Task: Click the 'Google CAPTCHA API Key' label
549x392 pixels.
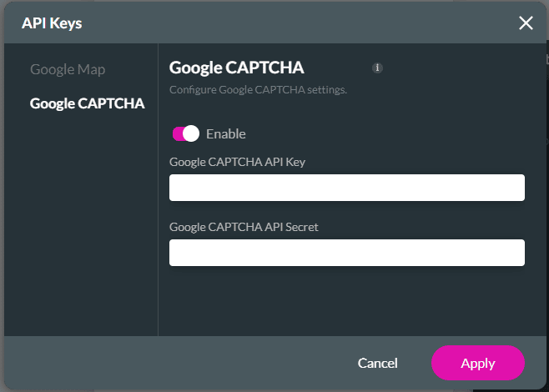Action: point(238,162)
